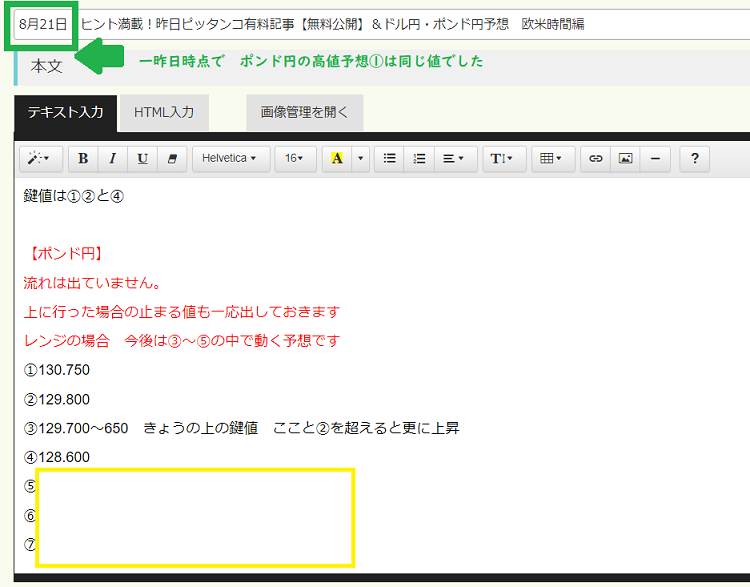This screenshot has height=587, width=750.
Task: Insert a horizontal rule
Action: point(655,158)
